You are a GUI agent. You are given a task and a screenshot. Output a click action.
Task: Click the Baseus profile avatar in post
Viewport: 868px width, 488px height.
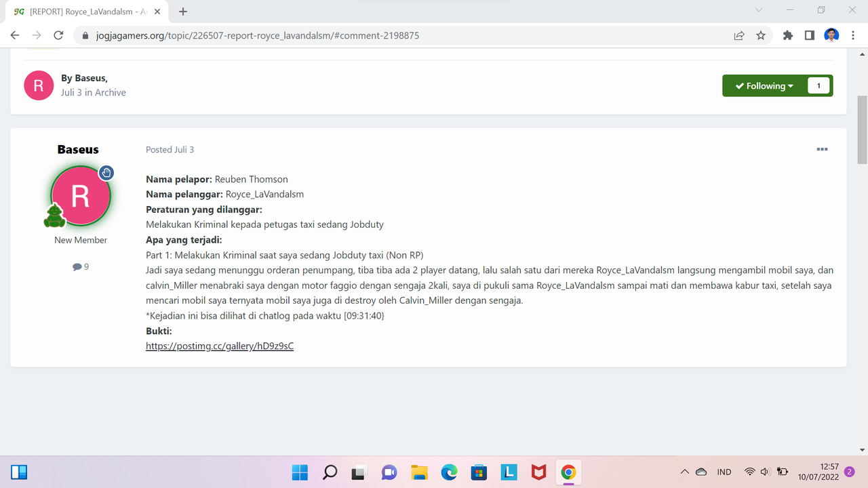click(81, 197)
